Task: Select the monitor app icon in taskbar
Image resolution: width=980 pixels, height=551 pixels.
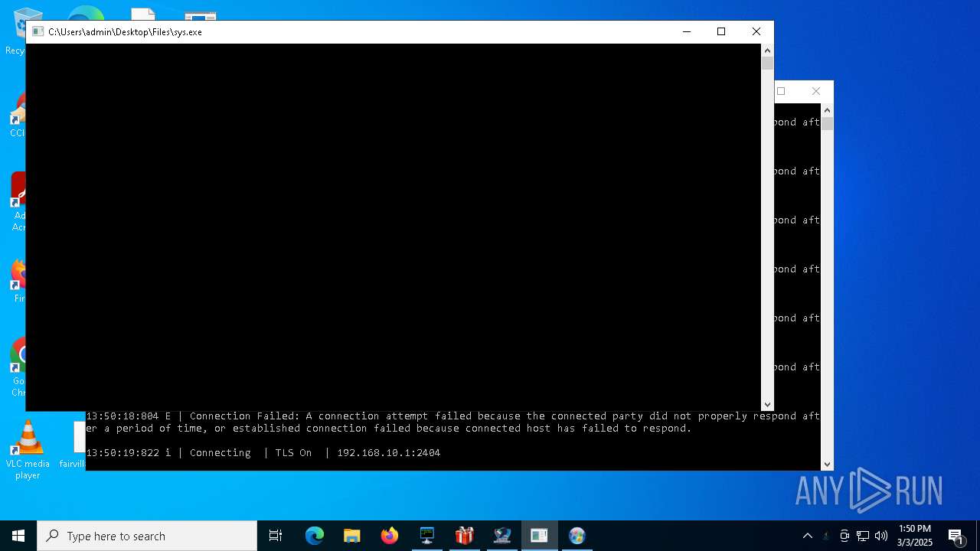Action: tap(427, 536)
